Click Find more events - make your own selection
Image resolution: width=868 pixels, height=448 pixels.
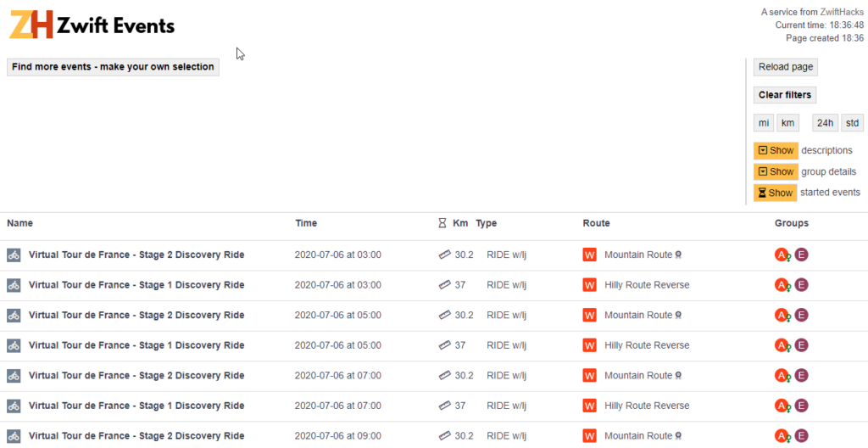pyautogui.click(x=113, y=67)
